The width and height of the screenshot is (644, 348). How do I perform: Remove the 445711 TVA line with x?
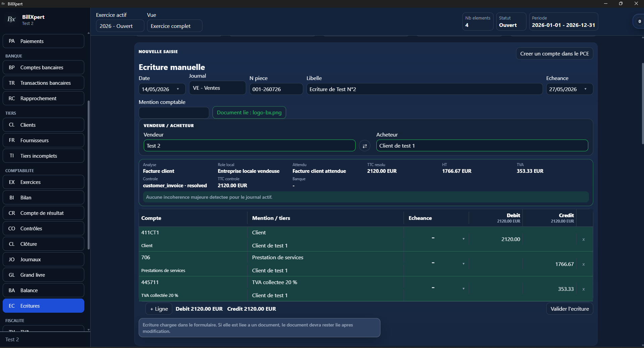click(584, 289)
